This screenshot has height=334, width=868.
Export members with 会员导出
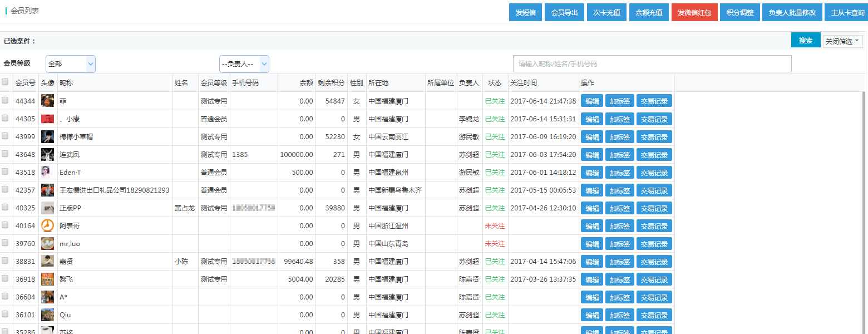pos(564,12)
